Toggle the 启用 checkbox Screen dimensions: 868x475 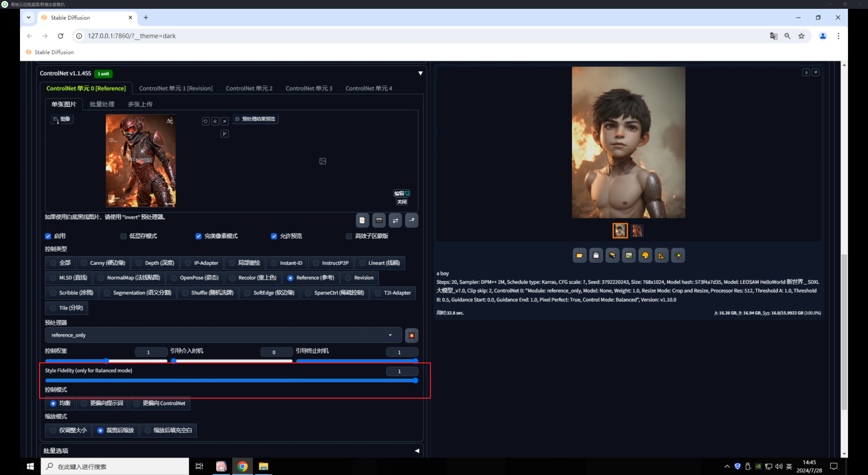click(x=48, y=236)
